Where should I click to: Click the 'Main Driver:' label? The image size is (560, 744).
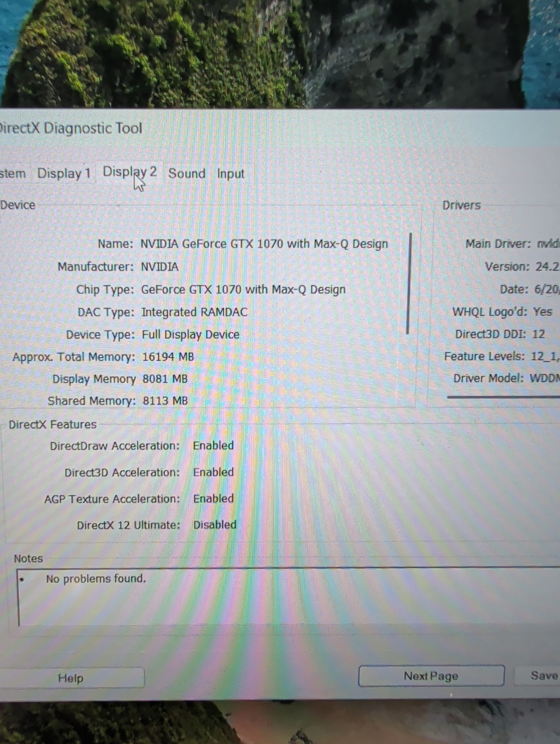(498, 244)
